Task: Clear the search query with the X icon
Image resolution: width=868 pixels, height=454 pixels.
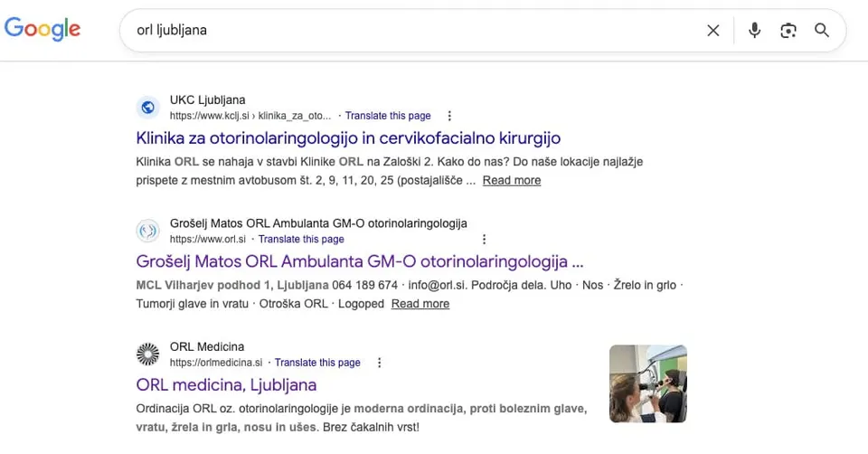Action: (713, 31)
